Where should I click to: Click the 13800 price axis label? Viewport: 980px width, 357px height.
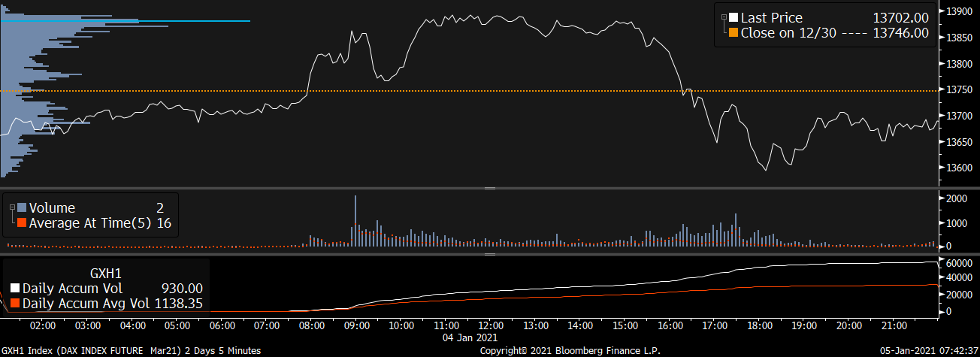coord(961,64)
